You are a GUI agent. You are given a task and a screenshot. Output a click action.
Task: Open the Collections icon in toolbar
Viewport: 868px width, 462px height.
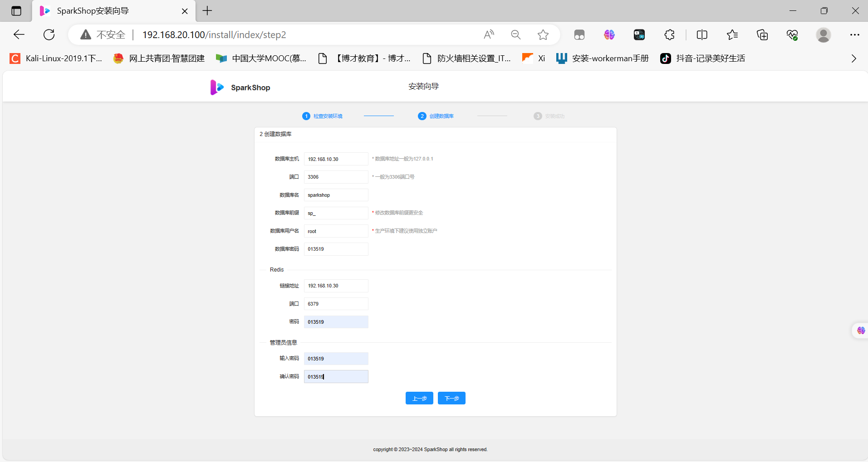tap(762, 34)
